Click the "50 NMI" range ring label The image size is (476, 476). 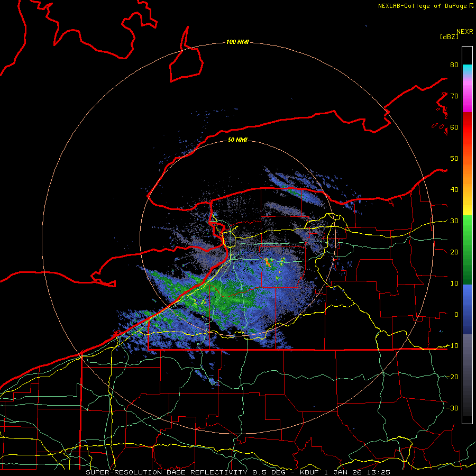tap(237, 140)
